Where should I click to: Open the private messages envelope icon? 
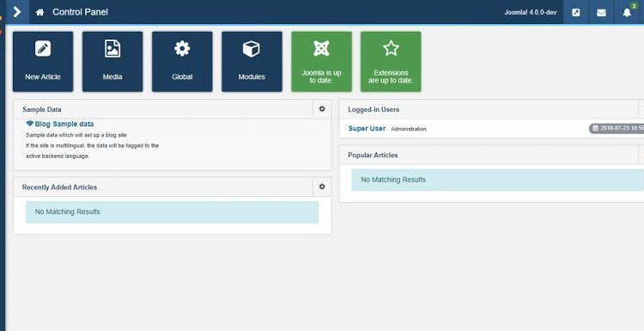tap(601, 12)
